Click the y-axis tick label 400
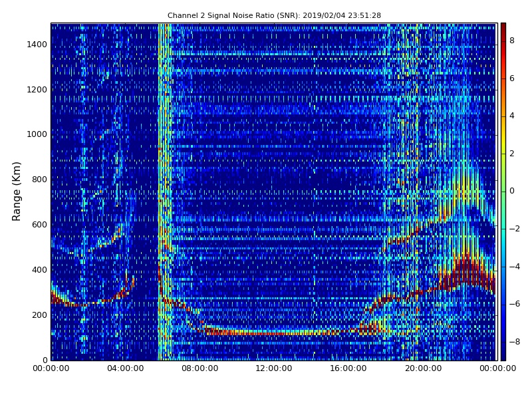This screenshot has height=399, width=532. pyautogui.click(x=39, y=270)
